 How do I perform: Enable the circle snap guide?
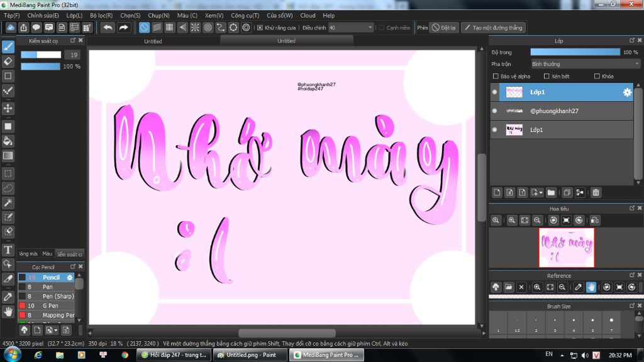click(208, 28)
